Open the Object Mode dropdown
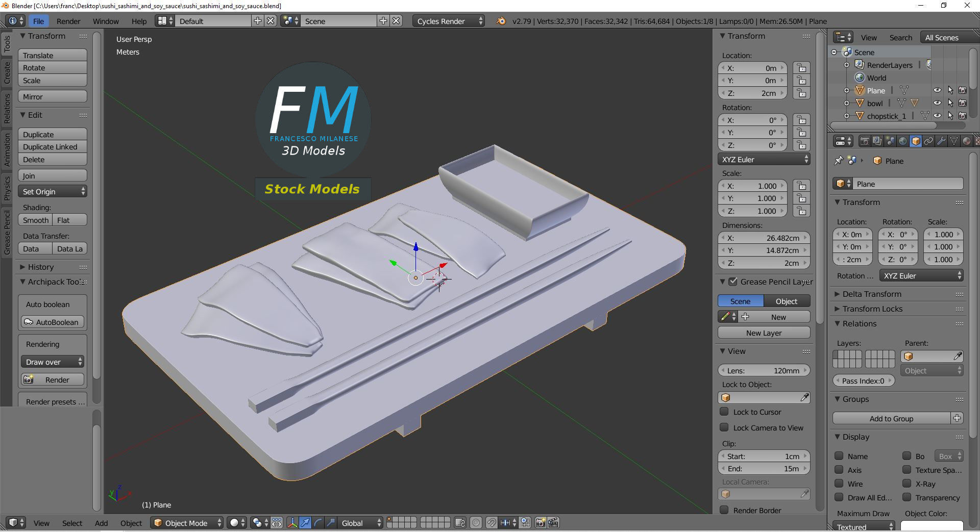The height and width of the screenshot is (532, 980). click(187, 523)
